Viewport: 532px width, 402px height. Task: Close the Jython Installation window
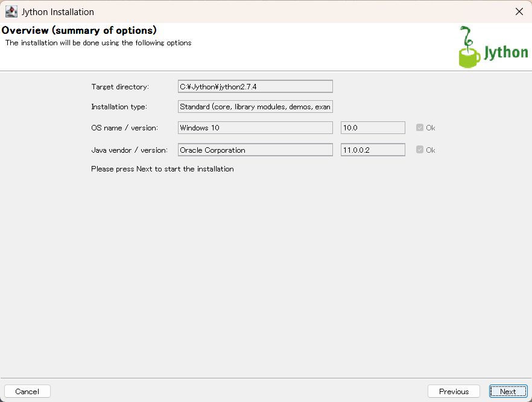[519, 11]
